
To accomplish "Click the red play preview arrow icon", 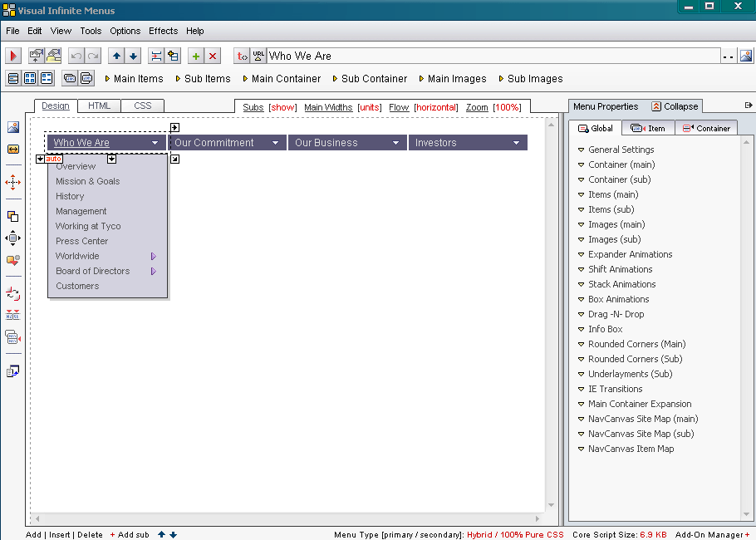I will click(x=13, y=56).
